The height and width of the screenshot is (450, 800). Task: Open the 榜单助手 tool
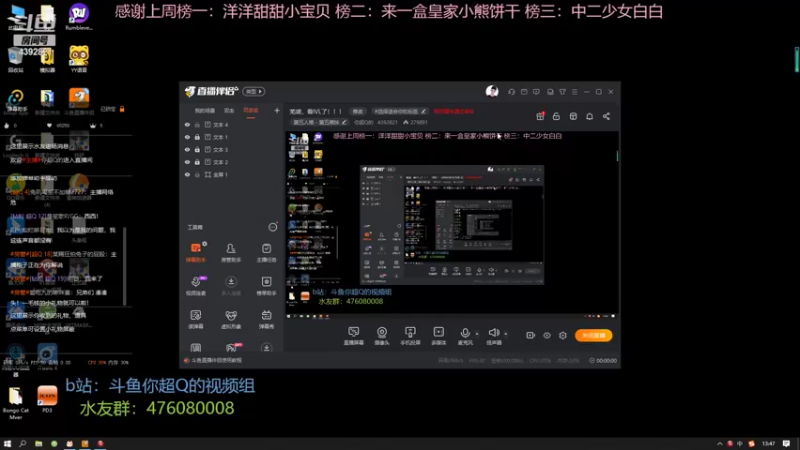click(x=266, y=286)
